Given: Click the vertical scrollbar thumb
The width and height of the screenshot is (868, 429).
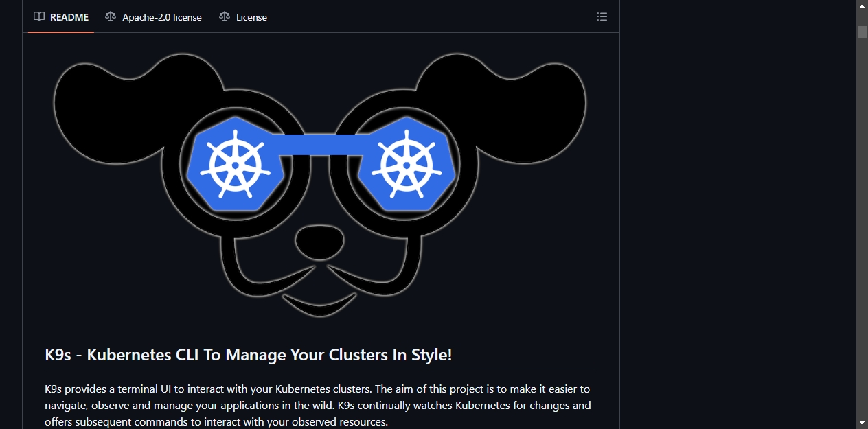Looking at the screenshot, I should 862,32.
